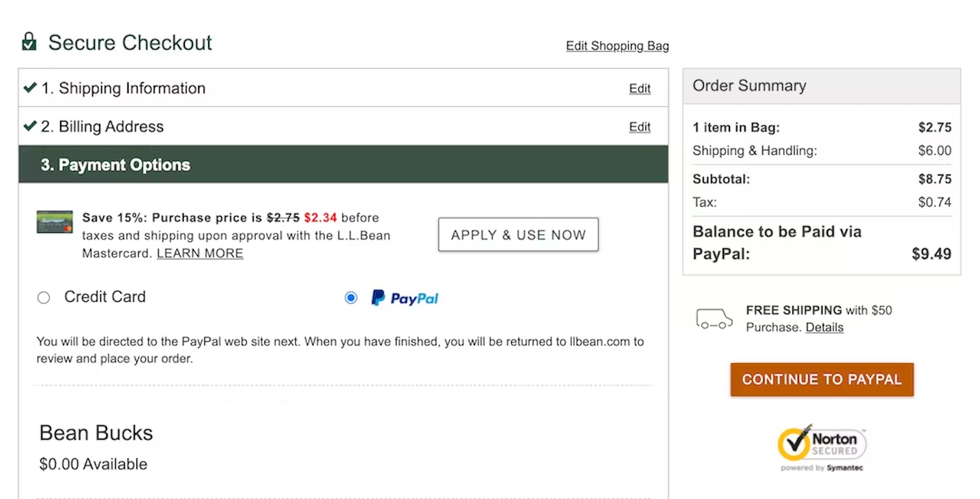This screenshot has height=499, width=980.
Task: Click the Billing Address green checkmark
Action: coord(30,126)
